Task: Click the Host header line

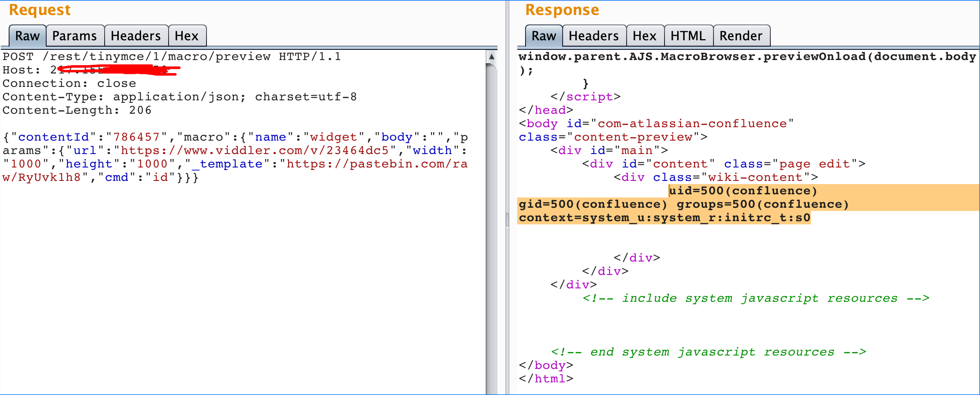Action: pyautogui.click(x=91, y=70)
